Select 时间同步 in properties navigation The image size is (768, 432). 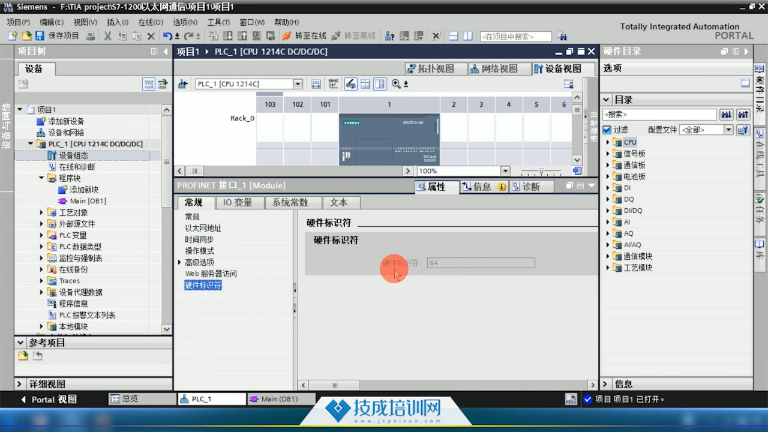(x=199, y=240)
